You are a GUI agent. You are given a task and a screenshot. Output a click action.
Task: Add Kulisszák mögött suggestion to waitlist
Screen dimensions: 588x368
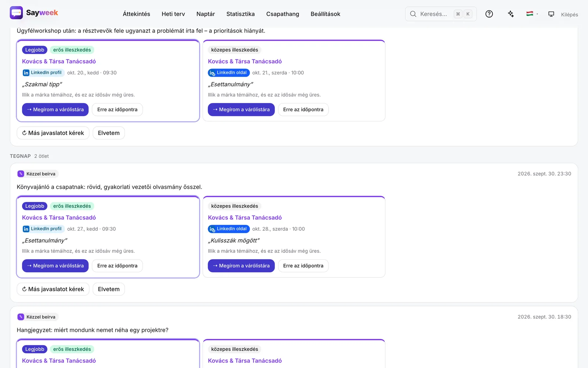[x=241, y=266]
